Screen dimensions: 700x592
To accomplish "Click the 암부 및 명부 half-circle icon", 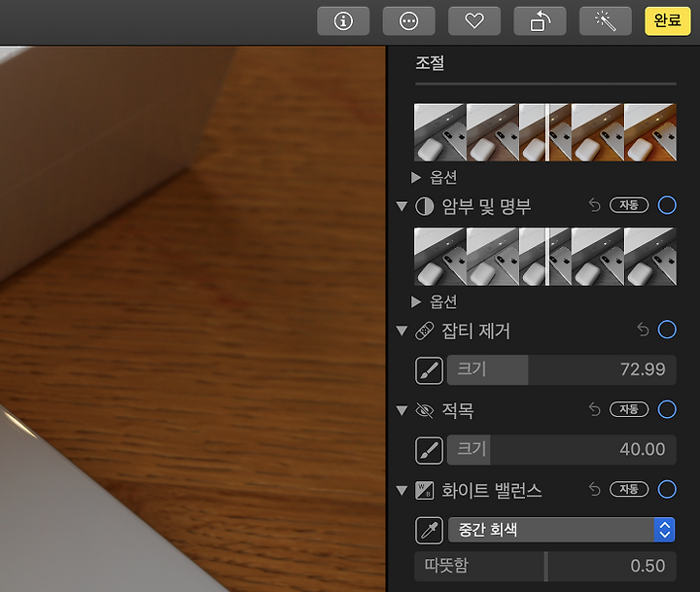I will point(424,206).
